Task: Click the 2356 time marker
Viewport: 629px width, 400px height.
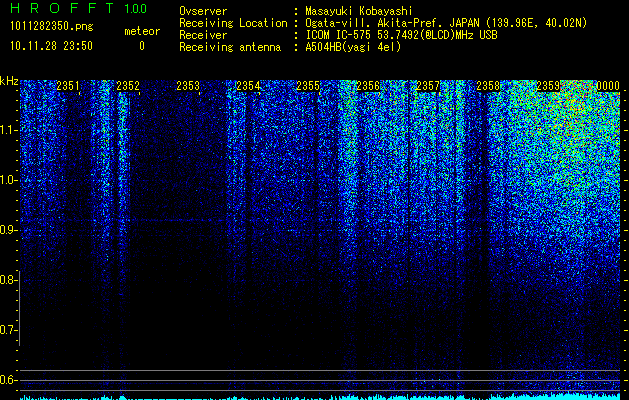Action: coord(368,86)
